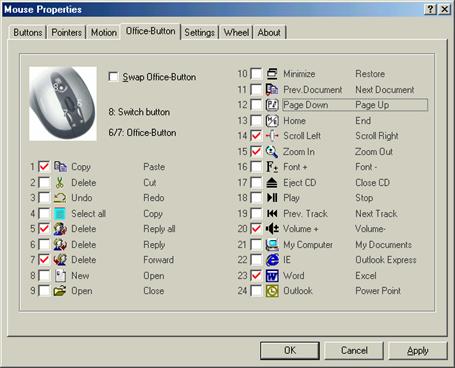
Task: Check option 24 Outlook/Power Point checkbox
Action: pos(256,291)
